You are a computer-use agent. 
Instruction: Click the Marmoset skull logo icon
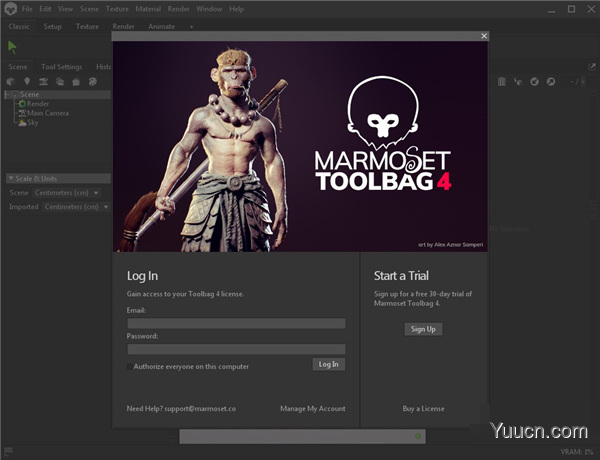[x=10, y=8]
